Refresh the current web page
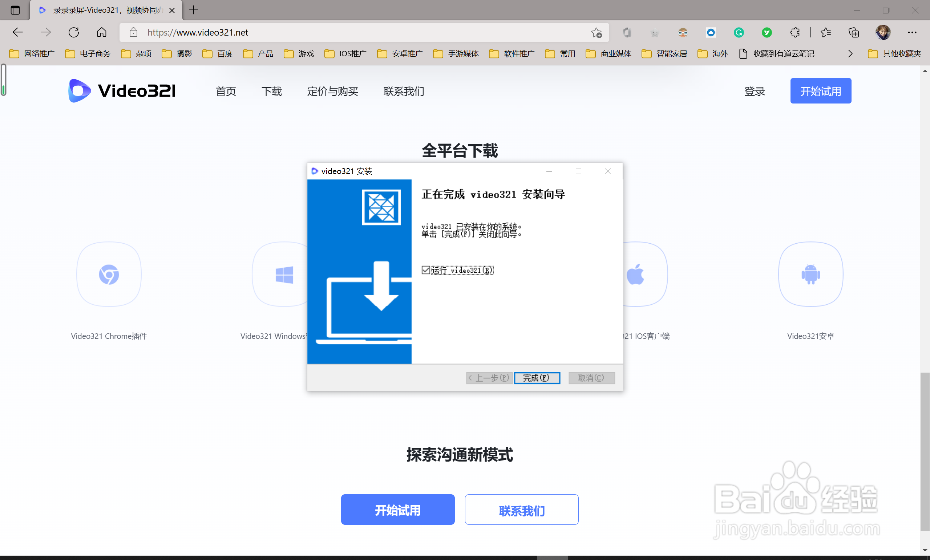The width and height of the screenshot is (930, 560). (74, 32)
